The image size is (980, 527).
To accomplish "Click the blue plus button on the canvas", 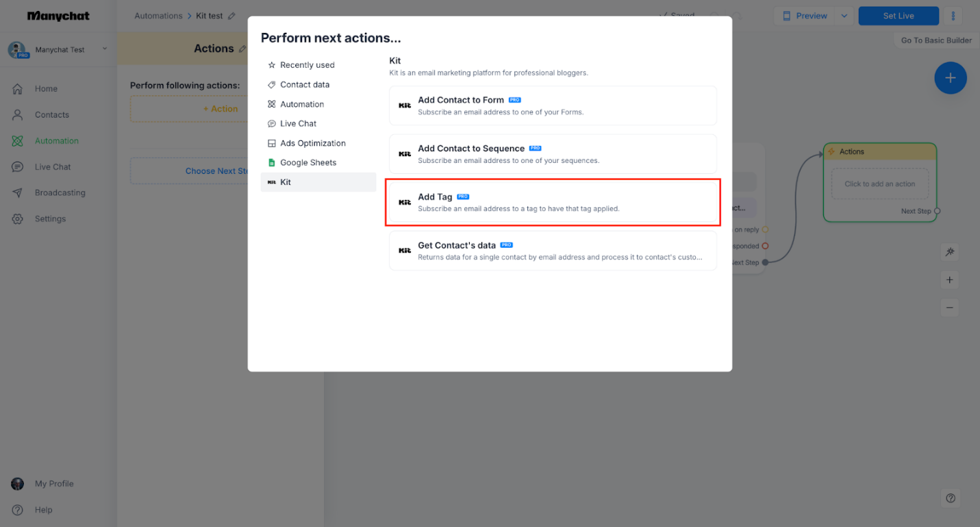I will [x=950, y=78].
